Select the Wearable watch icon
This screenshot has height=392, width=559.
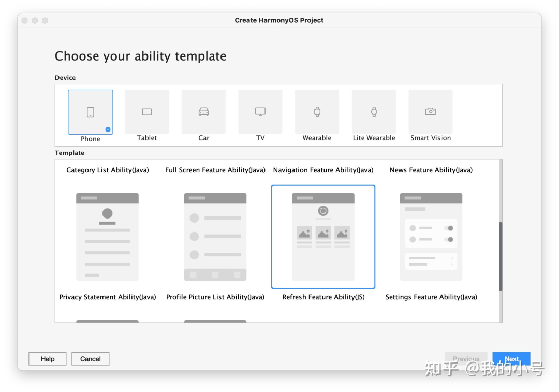317,112
